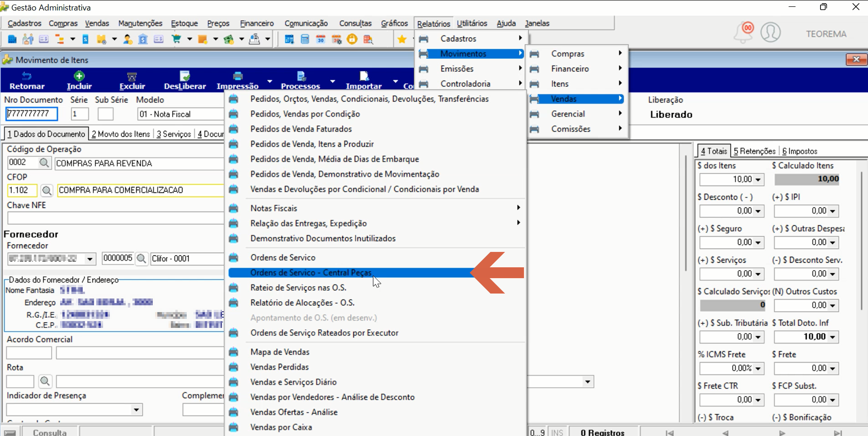Open the Indicador de Presença dropdown
868x436 pixels.
click(x=136, y=410)
